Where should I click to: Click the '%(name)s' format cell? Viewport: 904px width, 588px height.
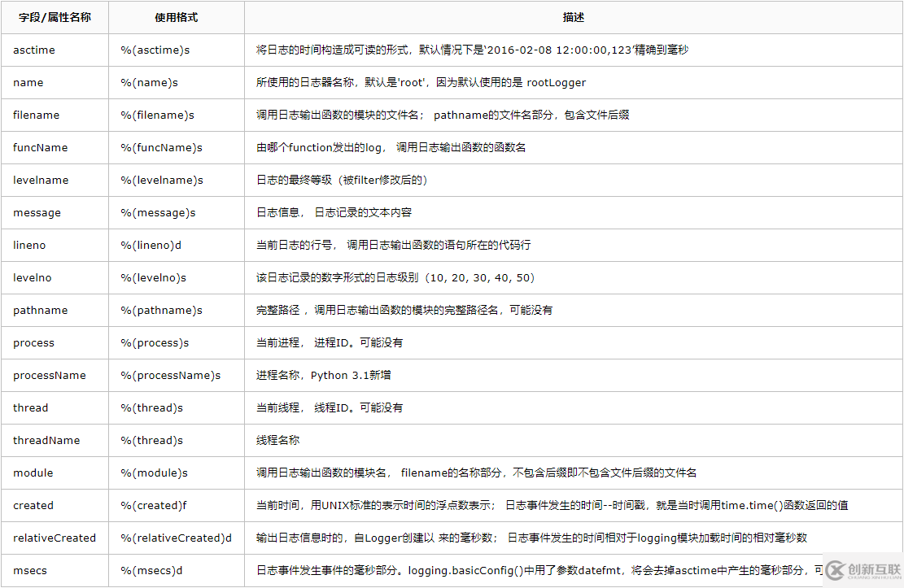pos(177,82)
